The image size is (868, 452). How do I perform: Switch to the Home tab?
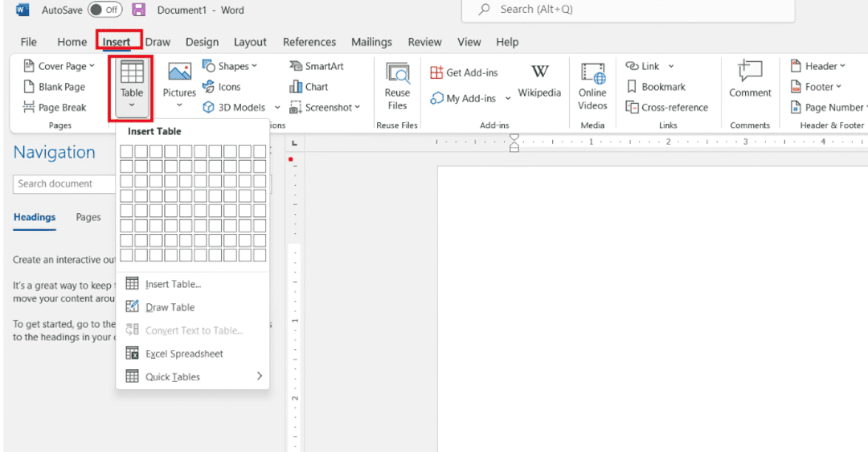(72, 42)
